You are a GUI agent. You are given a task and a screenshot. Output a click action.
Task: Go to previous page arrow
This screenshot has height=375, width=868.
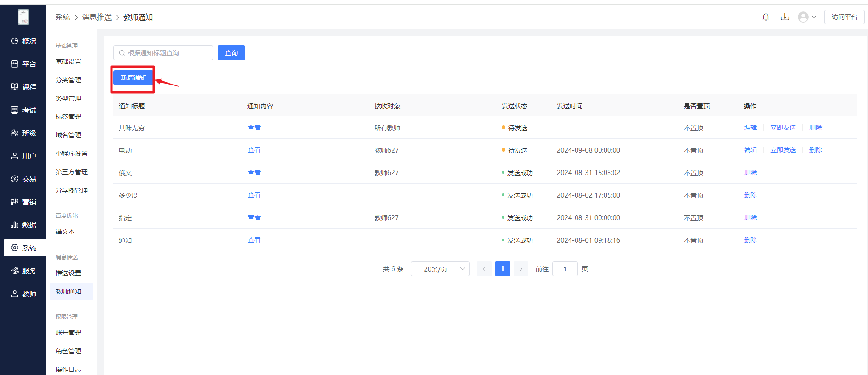click(x=484, y=269)
